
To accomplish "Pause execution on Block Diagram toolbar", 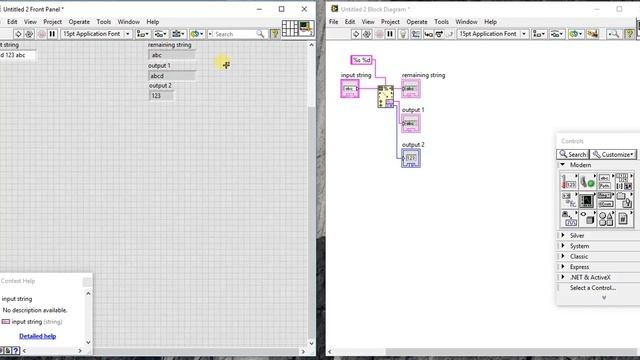I will coord(390,34).
